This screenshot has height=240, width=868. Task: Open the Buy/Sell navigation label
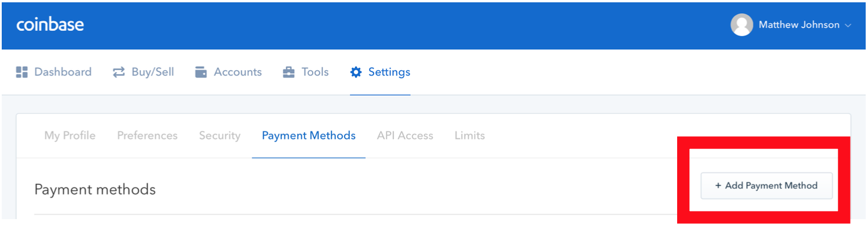tap(153, 72)
